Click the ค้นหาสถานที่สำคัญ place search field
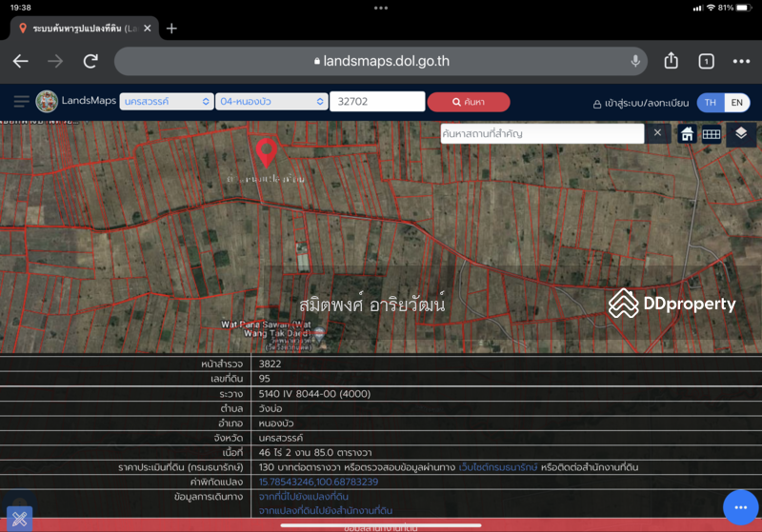This screenshot has height=532, width=762. pyautogui.click(x=542, y=133)
